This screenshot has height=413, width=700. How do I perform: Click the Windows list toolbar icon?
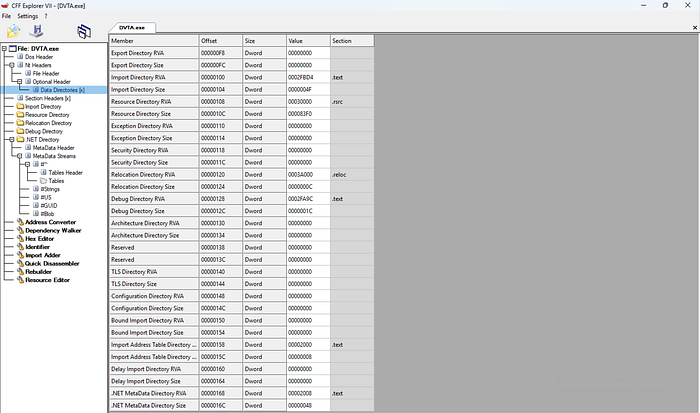[x=84, y=31]
